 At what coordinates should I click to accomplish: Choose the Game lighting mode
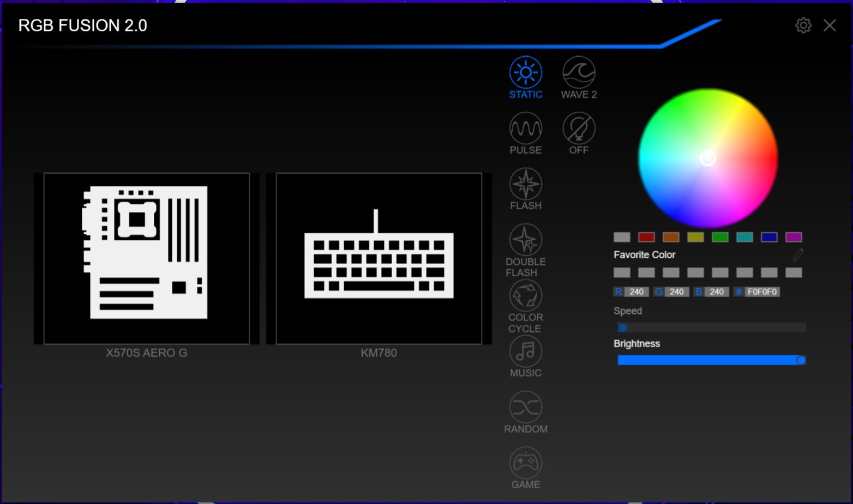tap(526, 468)
